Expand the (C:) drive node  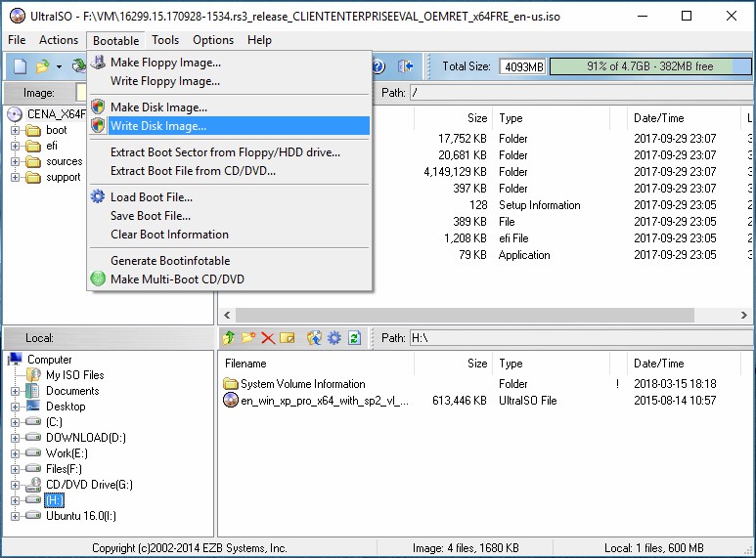(15, 422)
